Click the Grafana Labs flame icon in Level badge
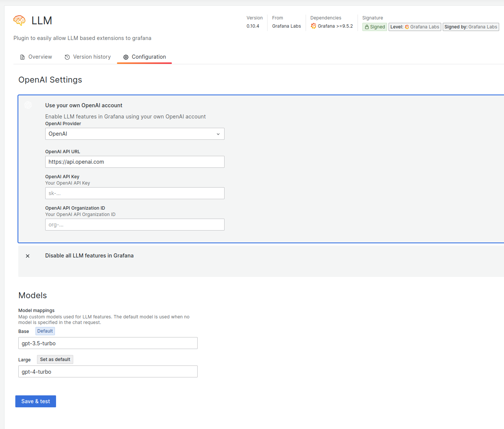Screen dimensions: 504x429 click(x=407, y=27)
